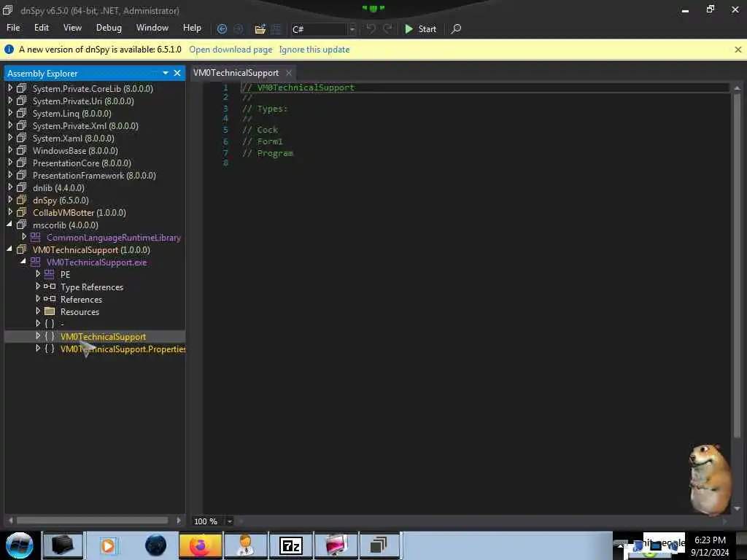Open the media player taskbar icon
The height and width of the screenshot is (560, 747).
click(x=108, y=545)
